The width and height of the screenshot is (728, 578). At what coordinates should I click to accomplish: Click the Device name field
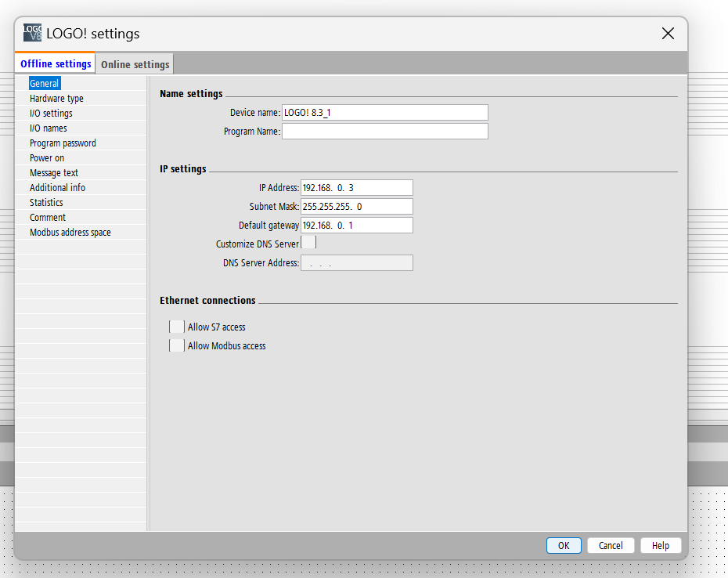click(385, 113)
